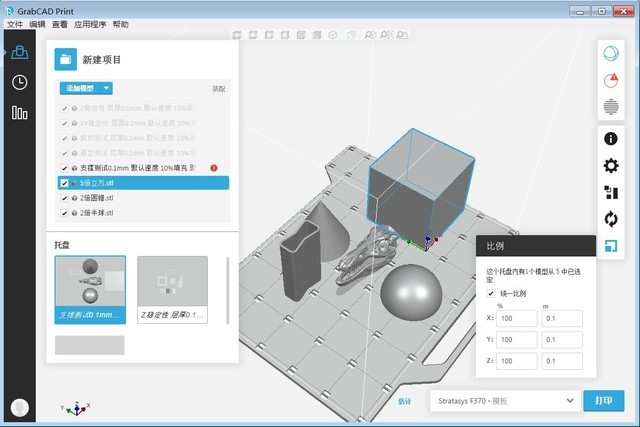Open print settings gear
The height and width of the screenshot is (427, 640).
click(611, 166)
